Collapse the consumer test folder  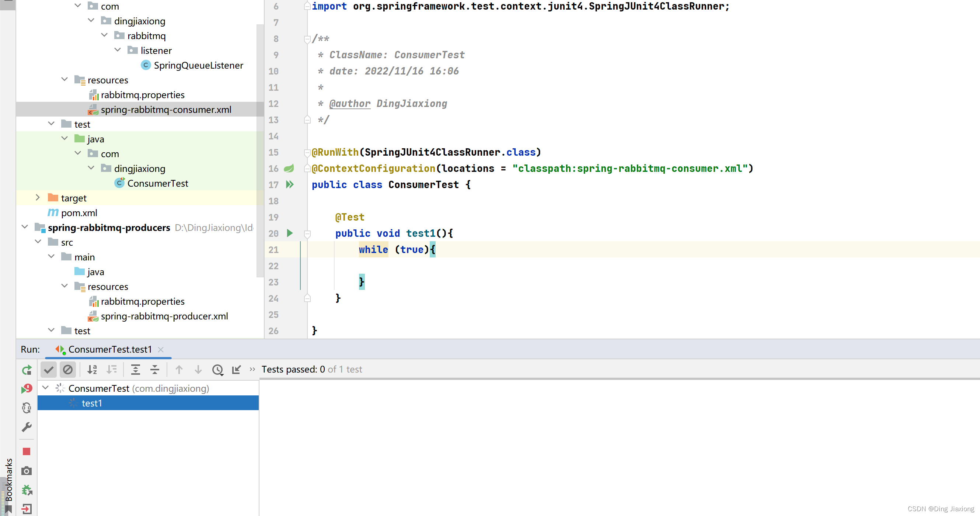point(51,124)
